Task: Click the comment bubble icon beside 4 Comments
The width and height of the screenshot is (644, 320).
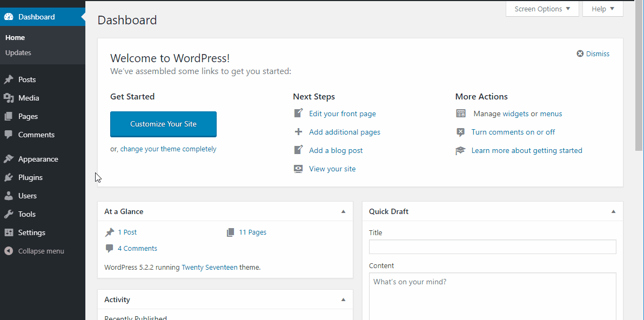Action: point(109,249)
